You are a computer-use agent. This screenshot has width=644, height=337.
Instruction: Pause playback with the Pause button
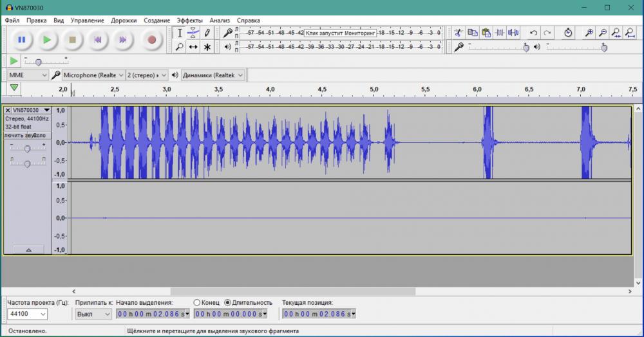(x=21, y=40)
